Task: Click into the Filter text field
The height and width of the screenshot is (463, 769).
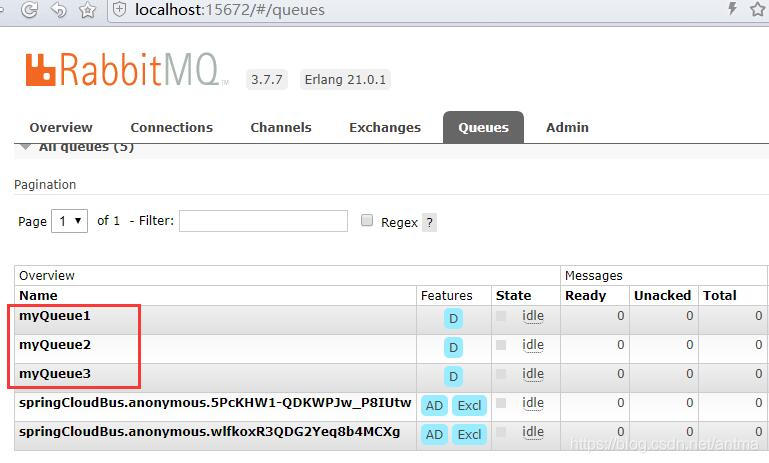Action: 263,221
